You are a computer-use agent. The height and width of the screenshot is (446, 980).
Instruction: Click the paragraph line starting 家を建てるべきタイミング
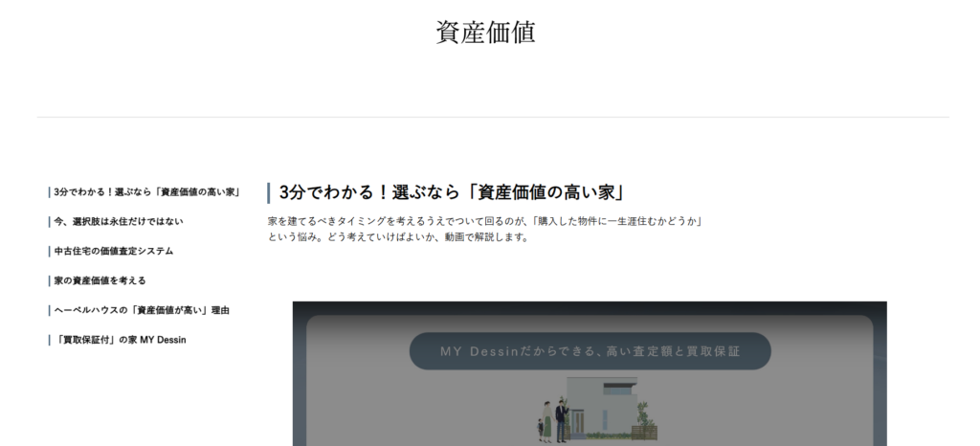point(486,222)
